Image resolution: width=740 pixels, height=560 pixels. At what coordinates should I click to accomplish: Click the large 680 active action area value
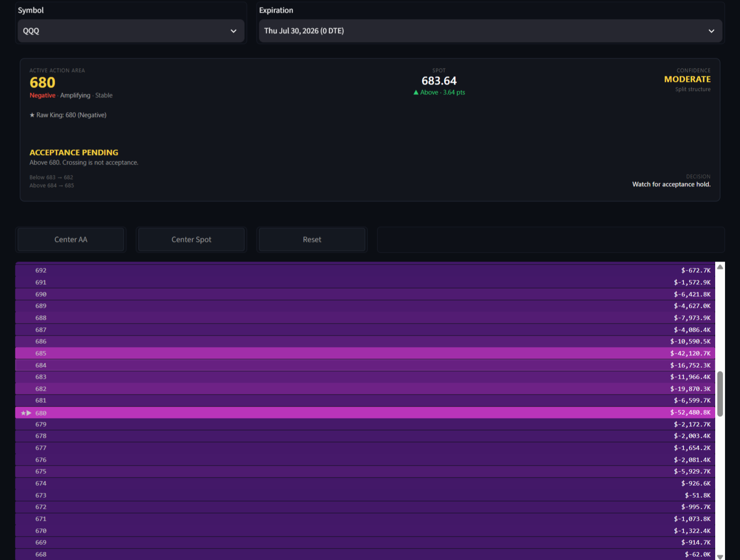pos(42,83)
